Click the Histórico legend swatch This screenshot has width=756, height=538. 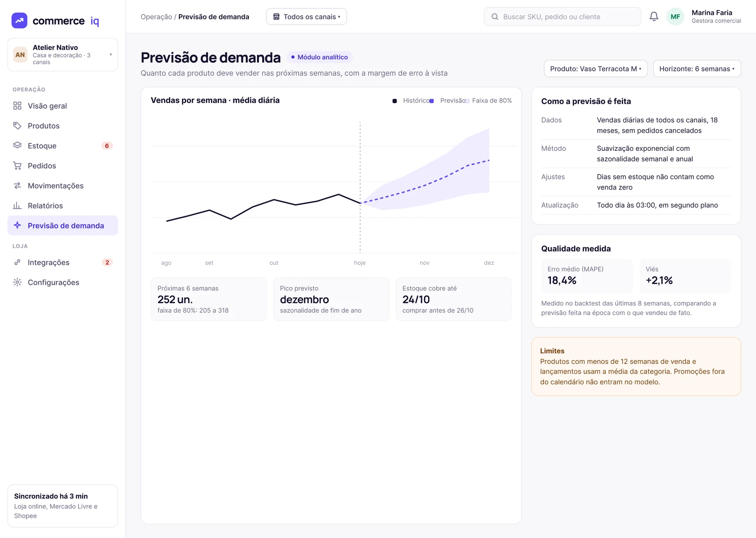395,101
